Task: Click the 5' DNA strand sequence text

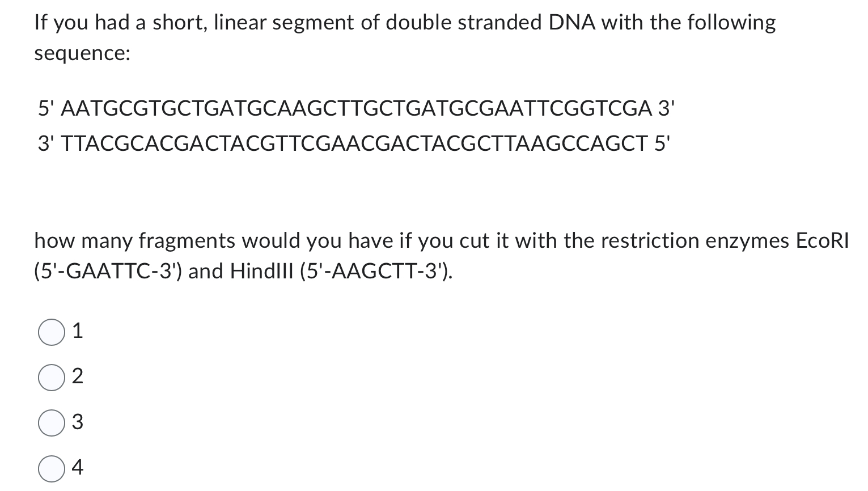Action: point(356,108)
